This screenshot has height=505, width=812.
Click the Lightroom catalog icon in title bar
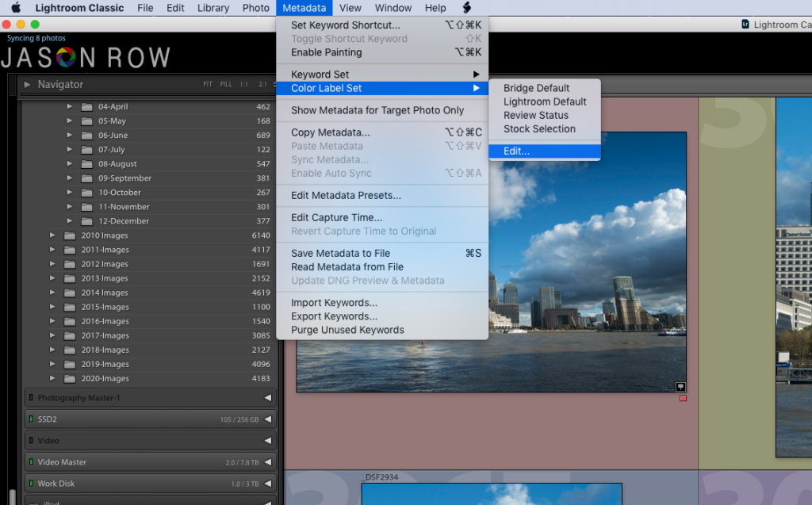(745, 24)
